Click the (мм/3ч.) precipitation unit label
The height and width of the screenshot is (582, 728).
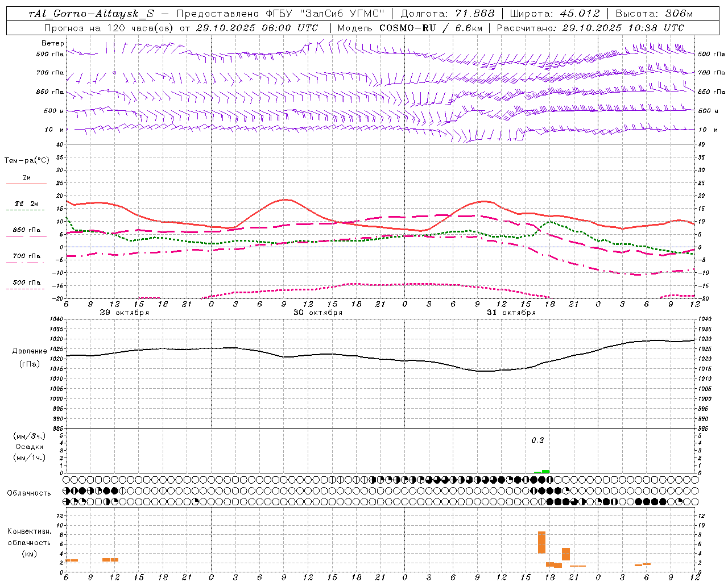pyautogui.click(x=30, y=436)
